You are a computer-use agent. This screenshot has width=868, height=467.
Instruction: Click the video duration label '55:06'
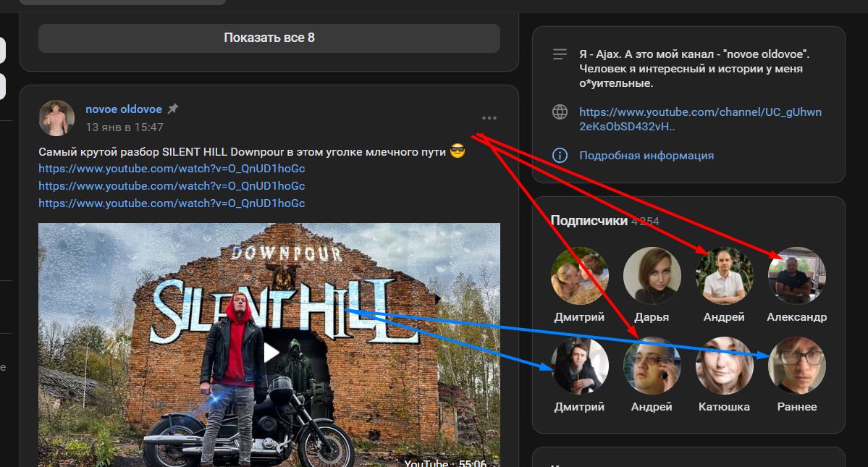[x=472, y=463]
